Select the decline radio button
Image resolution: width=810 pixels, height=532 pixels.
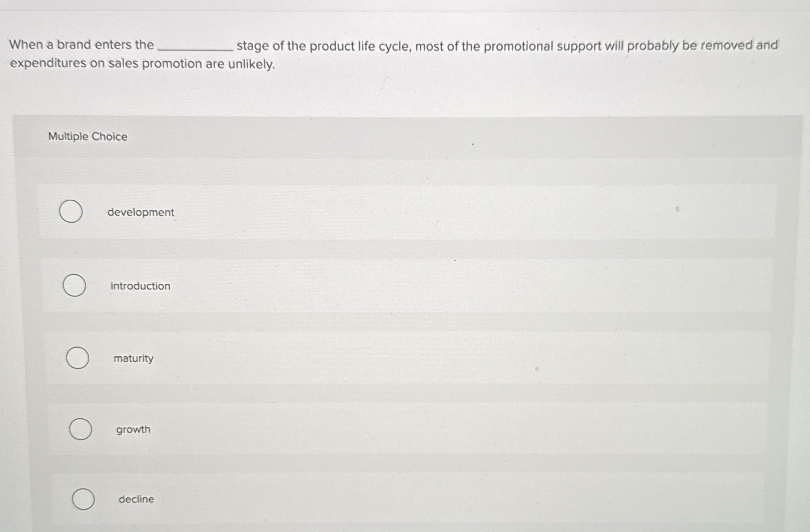[83, 499]
